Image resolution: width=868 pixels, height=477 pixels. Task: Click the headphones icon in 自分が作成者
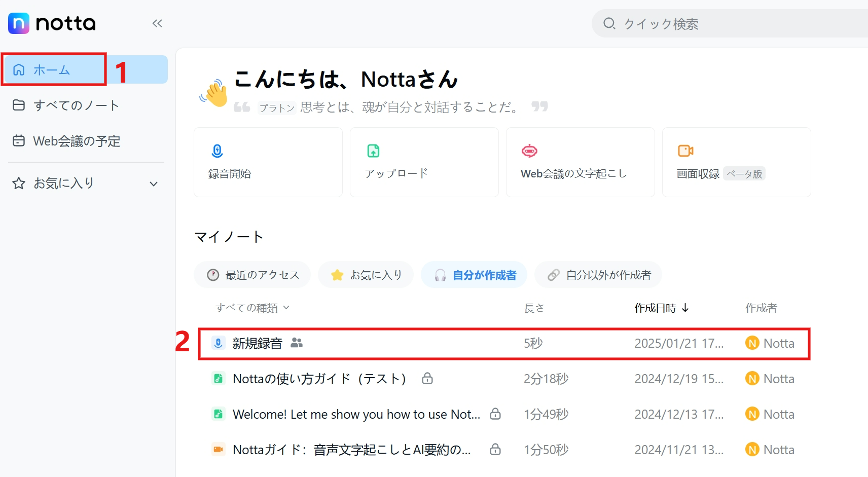click(440, 275)
